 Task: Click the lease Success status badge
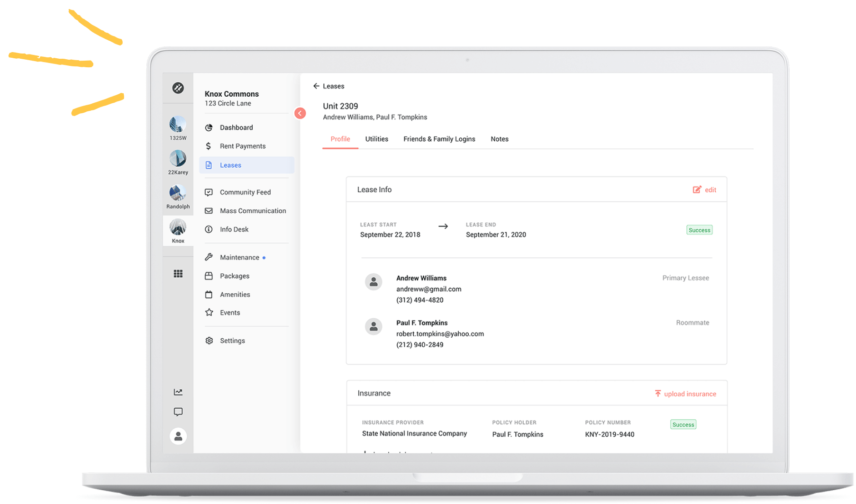point(699,230)
